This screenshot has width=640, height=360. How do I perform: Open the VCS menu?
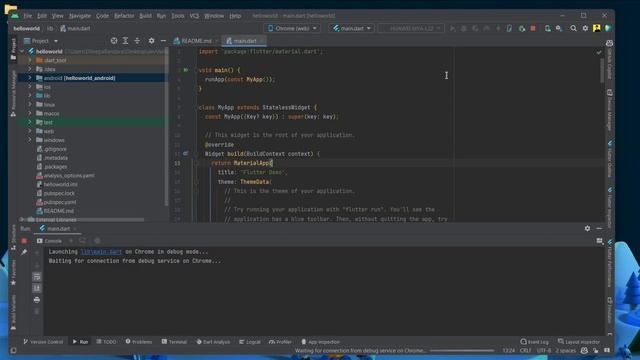click(194, 16)
